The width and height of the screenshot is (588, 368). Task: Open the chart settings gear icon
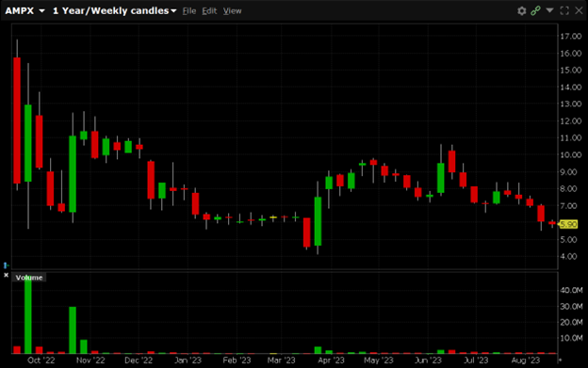[x=522, y=11]
